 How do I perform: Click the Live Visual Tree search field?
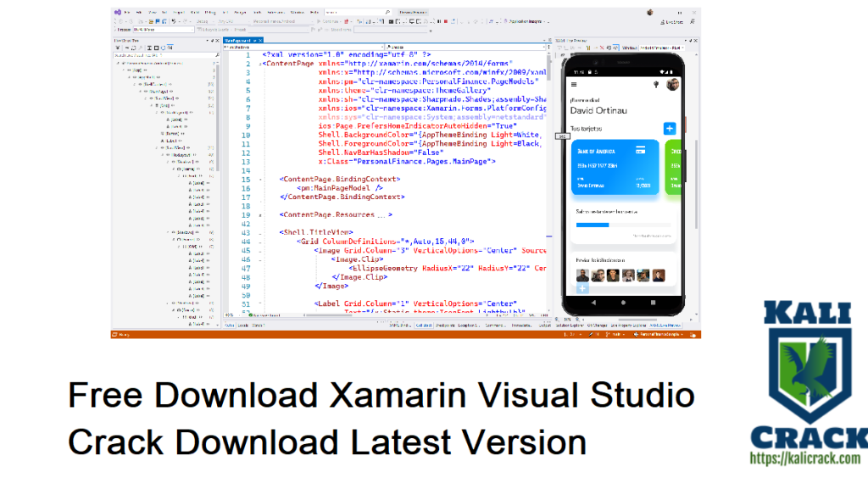tap(166, 55)
